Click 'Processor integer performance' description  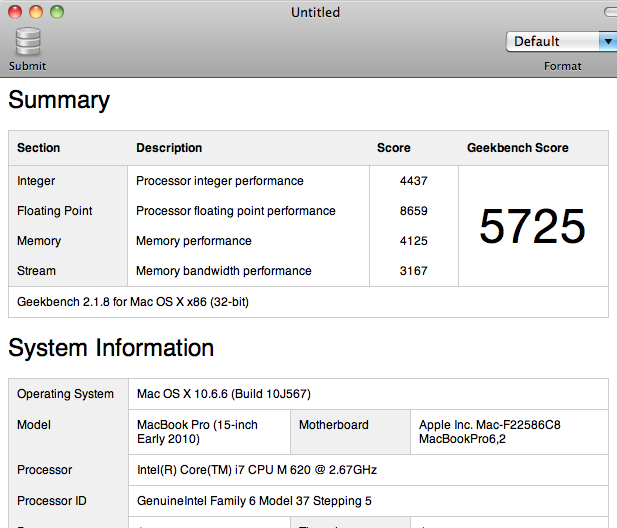220,181
